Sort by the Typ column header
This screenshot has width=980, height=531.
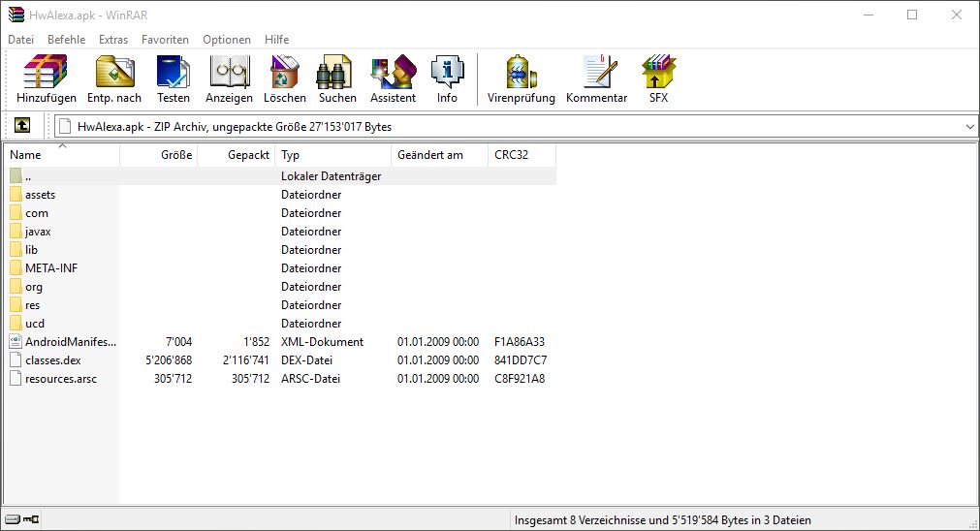point(333,155)
